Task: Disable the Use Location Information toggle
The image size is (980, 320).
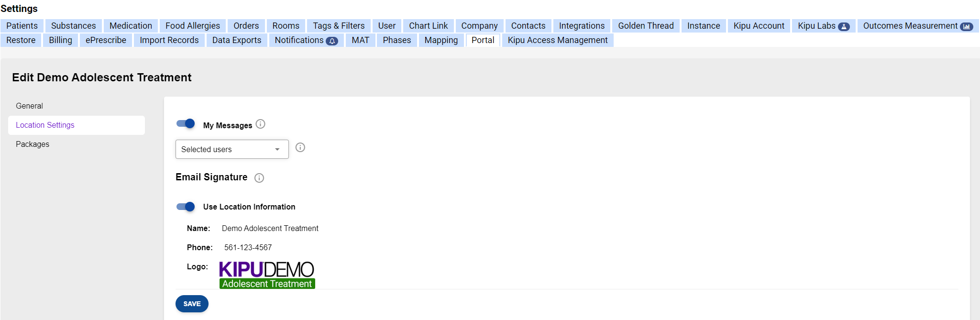Action: (186, 207)
